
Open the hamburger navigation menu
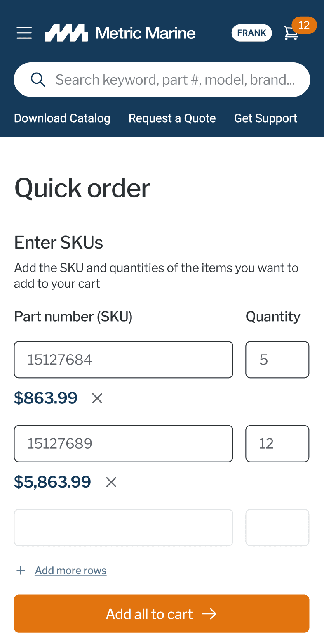click(24, 33)
